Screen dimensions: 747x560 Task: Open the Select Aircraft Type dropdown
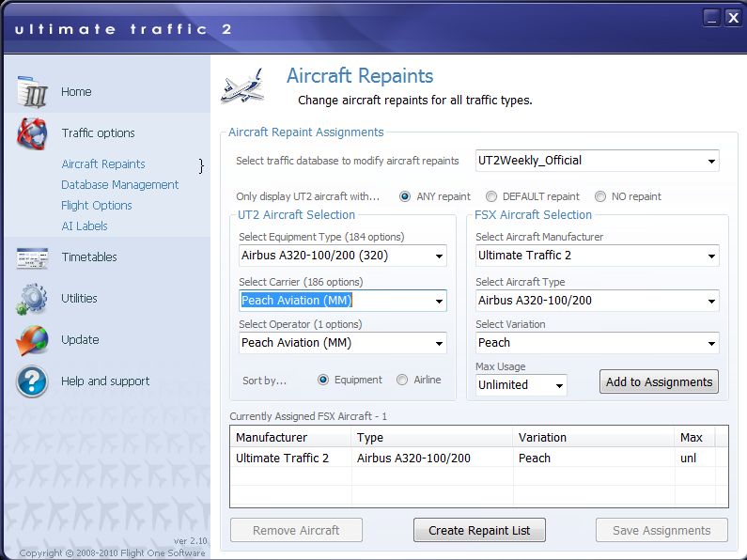pyautogui.click(x=598, y=301)
